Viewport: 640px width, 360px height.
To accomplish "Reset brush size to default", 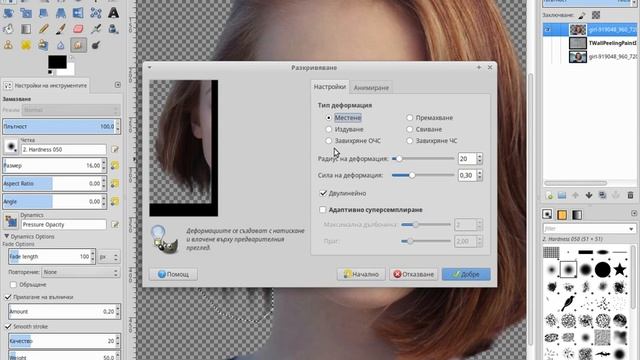I will pyautogui.click(x=115, y=165).
